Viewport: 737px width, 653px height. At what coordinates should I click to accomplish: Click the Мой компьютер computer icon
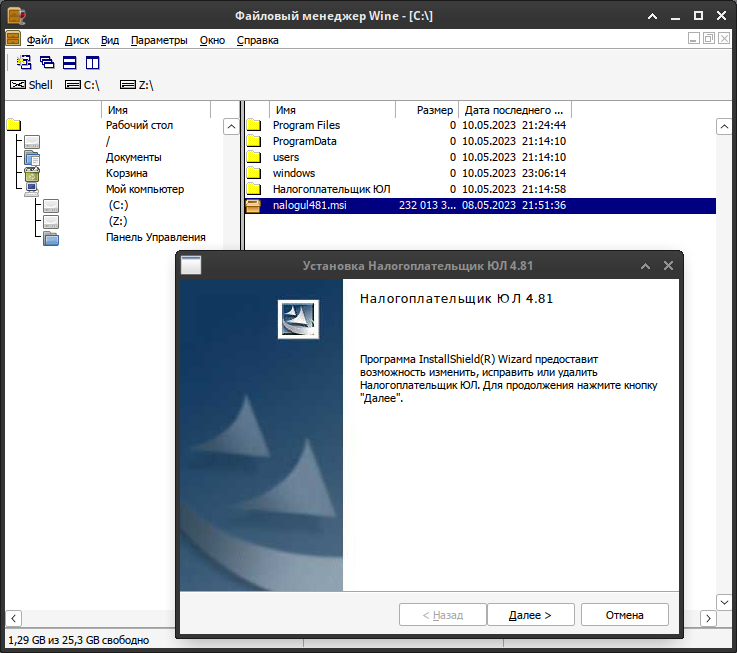pos(32,190)
